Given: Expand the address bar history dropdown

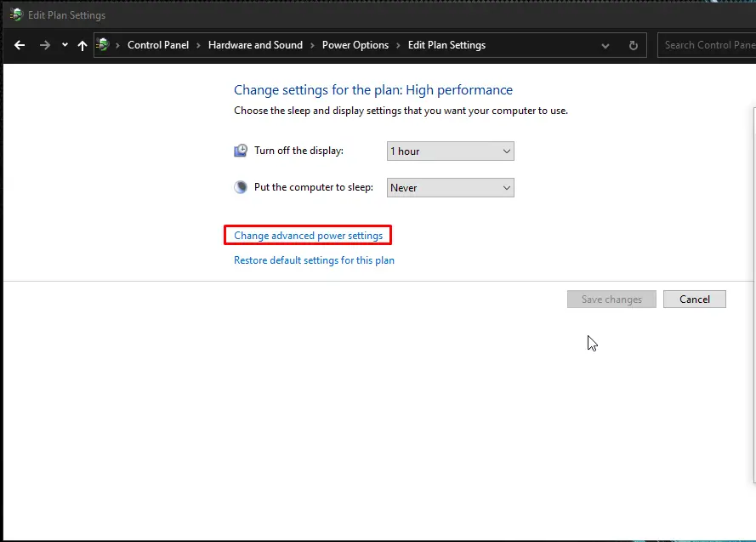Looking at the screenshot, I should (x=605, y=46).
